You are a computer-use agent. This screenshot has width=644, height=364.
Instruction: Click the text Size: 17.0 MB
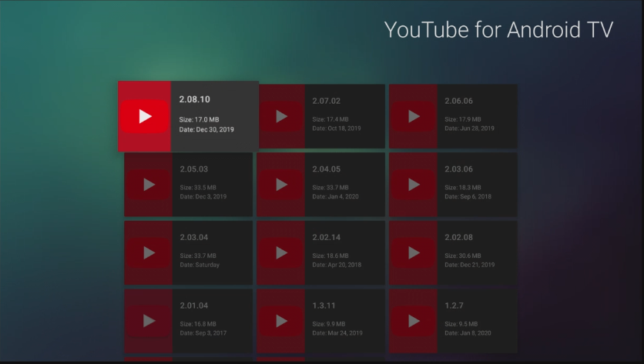200,119
